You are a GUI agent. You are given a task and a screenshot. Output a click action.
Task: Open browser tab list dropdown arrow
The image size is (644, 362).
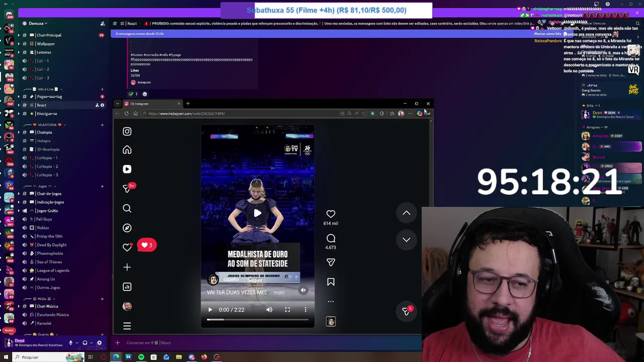(x=117, y=104)
